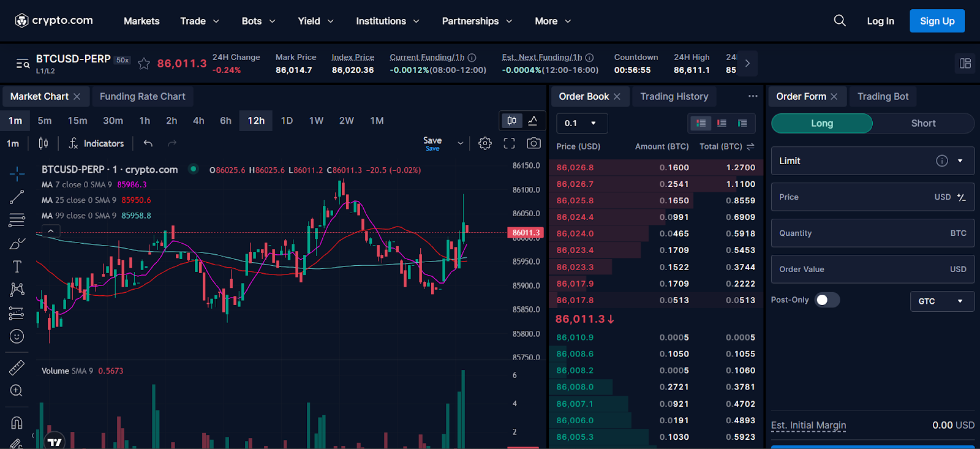Toggle the Price field USD percent switch
Image resolution: width=980 pixels, height=449 pixels.
[x=962, y=197]
